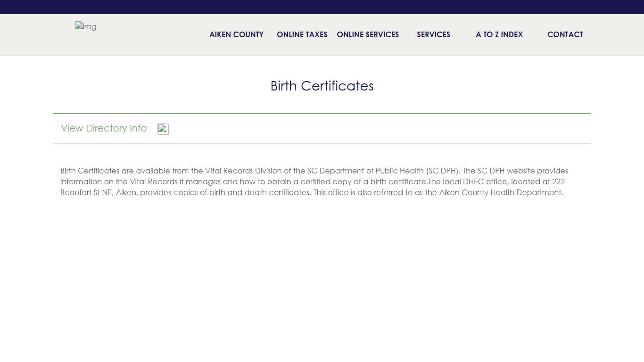Image resolution: width=644 pixels, height=362 pixels.
Task: Click the dark navy top banner bar
Action: click(322, 7)
